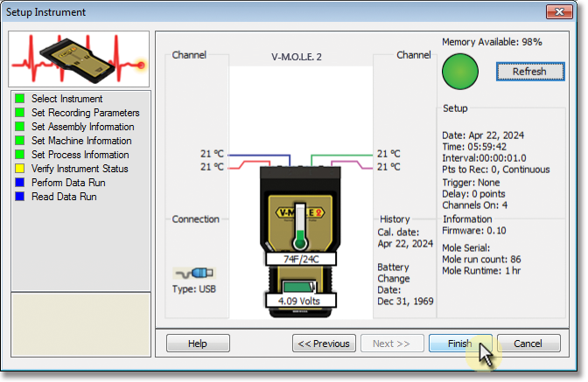
Task: Go back with the Previous button
Action: pos(324,343)
